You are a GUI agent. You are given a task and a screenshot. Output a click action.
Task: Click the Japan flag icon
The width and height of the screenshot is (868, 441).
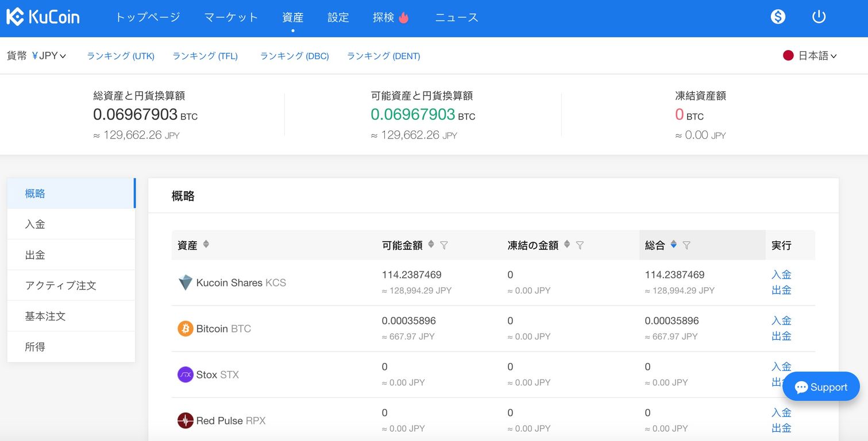point(788,56)
